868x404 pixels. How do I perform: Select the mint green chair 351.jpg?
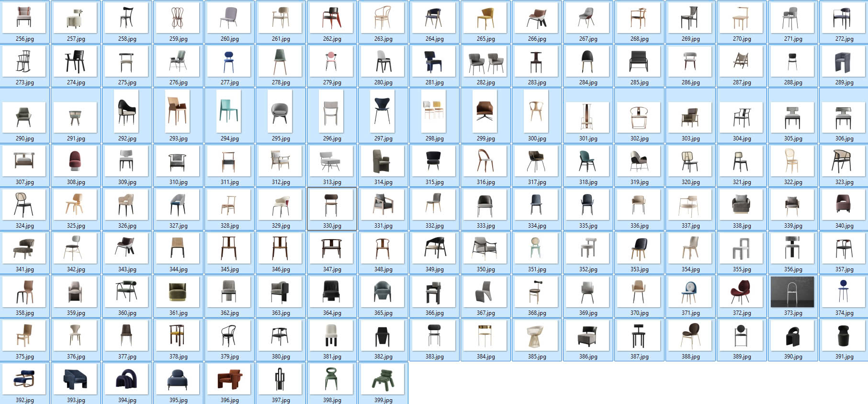click(537, 248)
